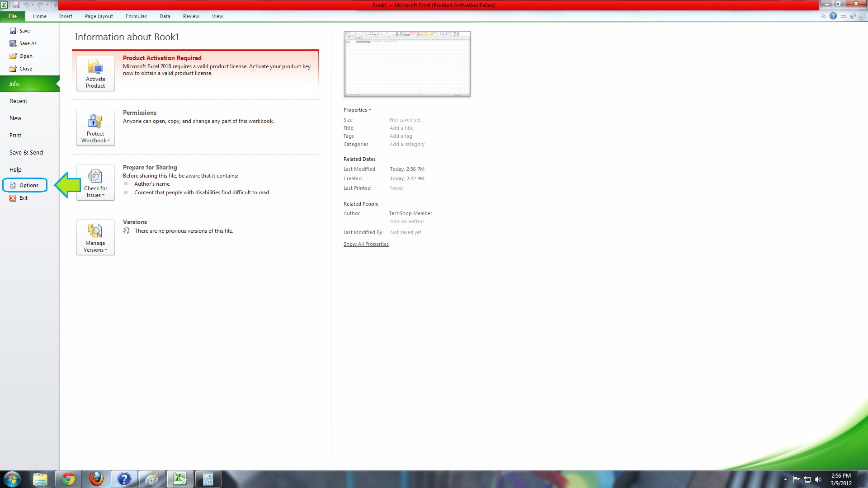868x488 pixels.
Task: Open the File tab
Action: tap(13, 16)
